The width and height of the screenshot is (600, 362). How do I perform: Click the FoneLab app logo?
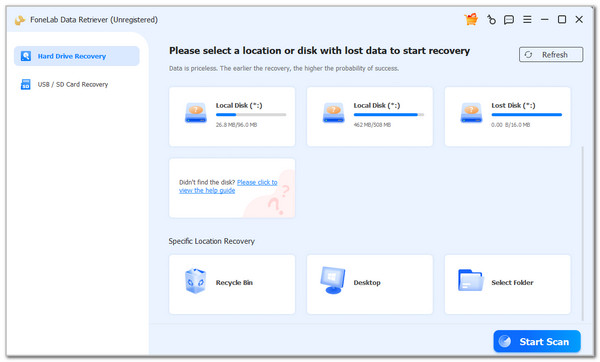[x=20, y=20]
